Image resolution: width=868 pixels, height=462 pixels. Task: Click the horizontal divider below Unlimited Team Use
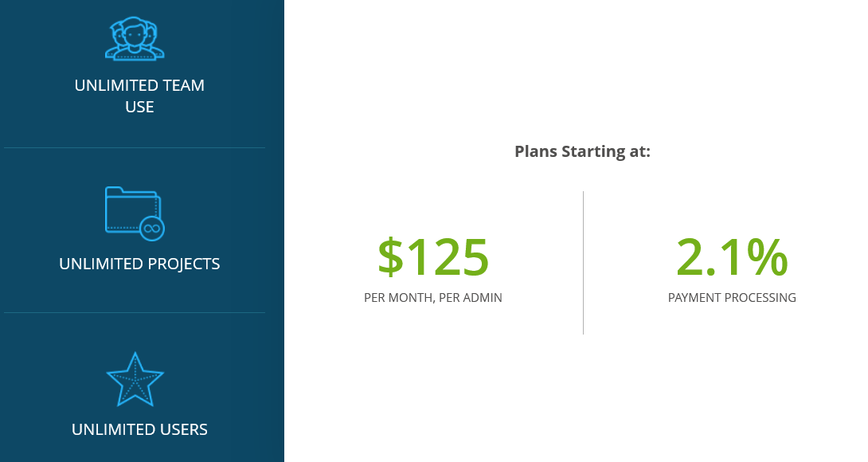(x=135, y=147)
